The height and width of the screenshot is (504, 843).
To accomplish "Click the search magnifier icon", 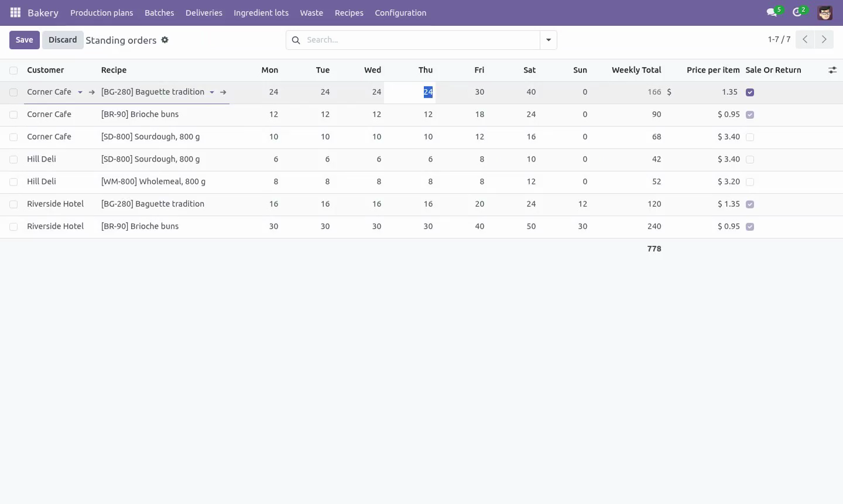I will click(296, 40).
